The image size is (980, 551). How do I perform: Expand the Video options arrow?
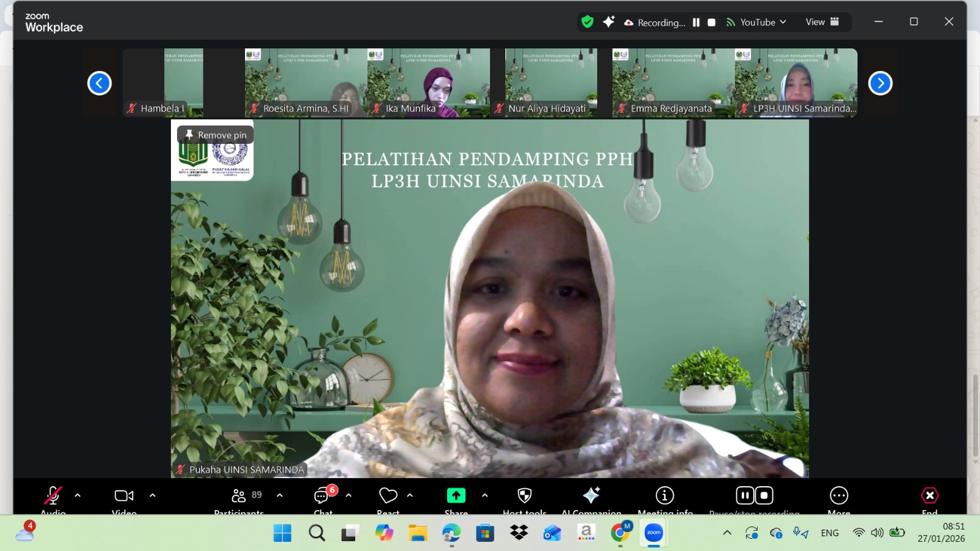[x=153, y=495]
